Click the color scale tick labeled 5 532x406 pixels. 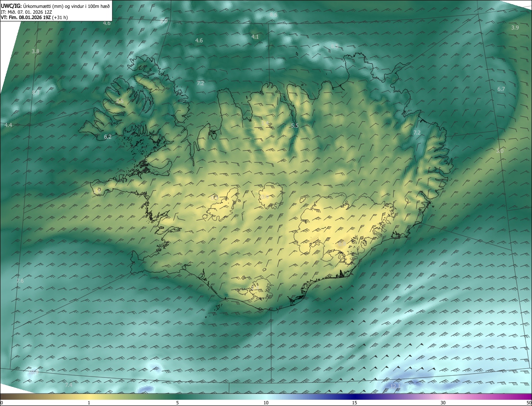click(177, 403)
